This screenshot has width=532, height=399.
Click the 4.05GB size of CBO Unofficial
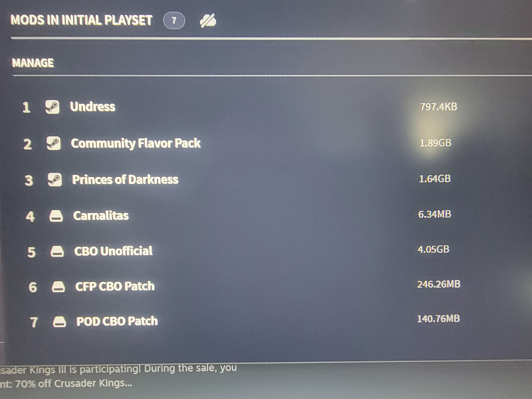tap(433, 249)
